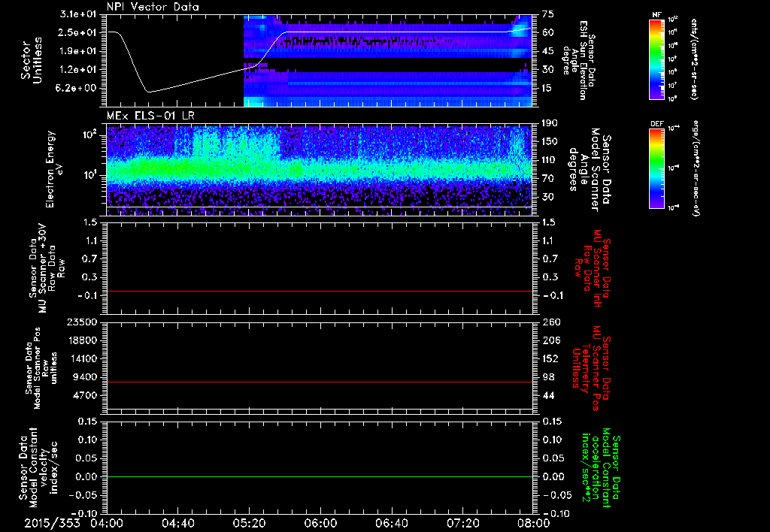Click the 'MU Scanner +30V' axis label
The height and width of the screenshot is (532, 770).
(x=44, y=268)
